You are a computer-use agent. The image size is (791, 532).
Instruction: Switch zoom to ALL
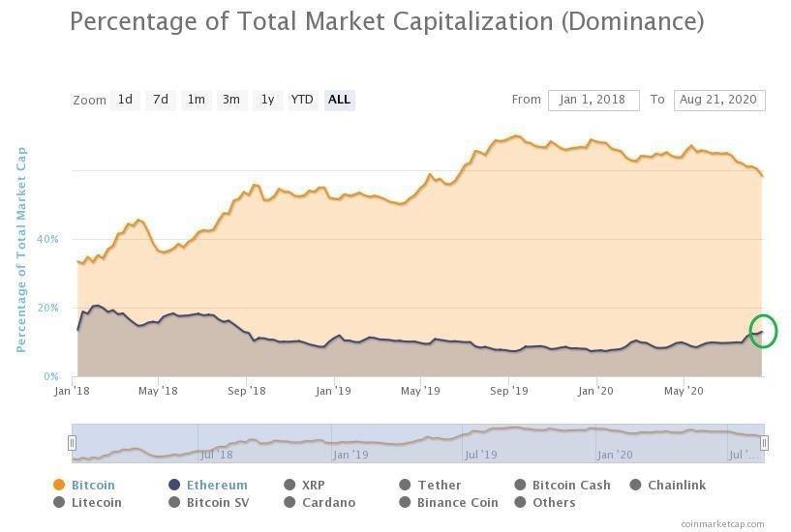340,100
